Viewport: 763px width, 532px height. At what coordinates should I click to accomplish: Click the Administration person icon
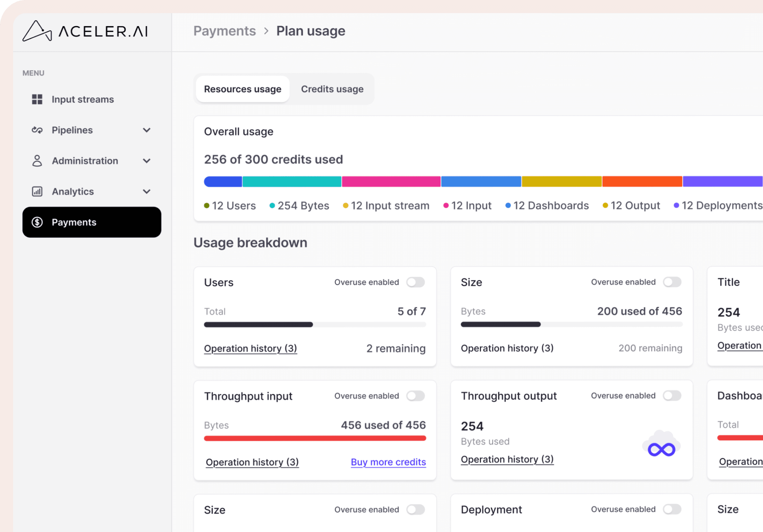point(37,161)
